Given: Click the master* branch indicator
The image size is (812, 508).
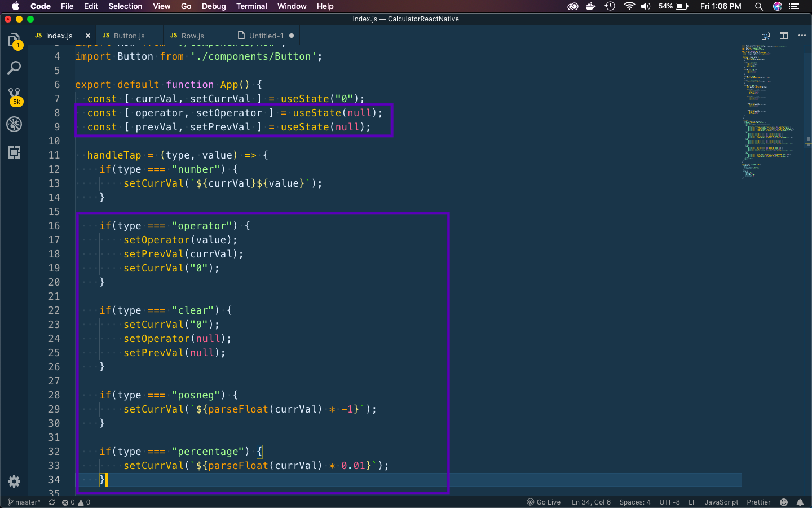Looking at the screenshot, I should [24, 502].
